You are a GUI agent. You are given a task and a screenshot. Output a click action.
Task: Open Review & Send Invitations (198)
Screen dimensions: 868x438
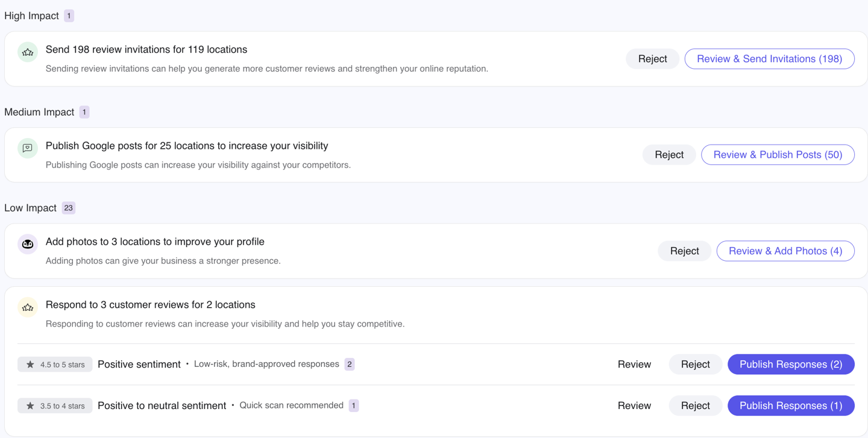tap(770, 59)
